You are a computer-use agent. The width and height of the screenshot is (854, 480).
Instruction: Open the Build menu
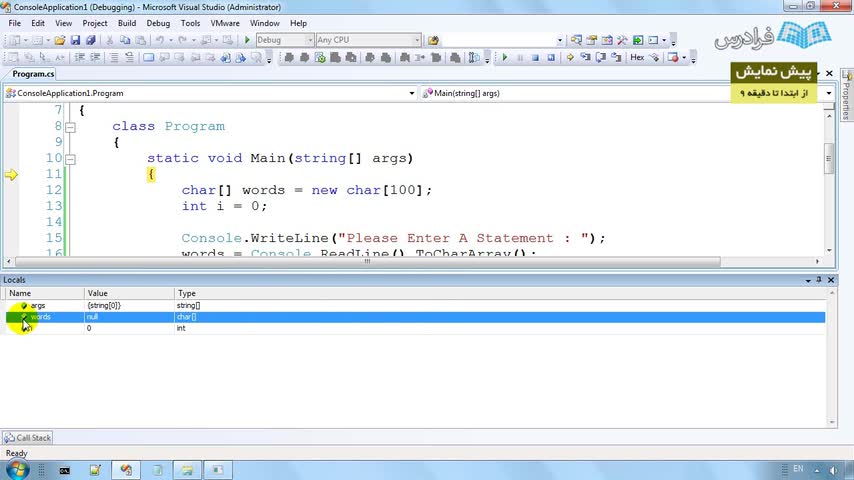pyautogui.click(x=127, y=23)
